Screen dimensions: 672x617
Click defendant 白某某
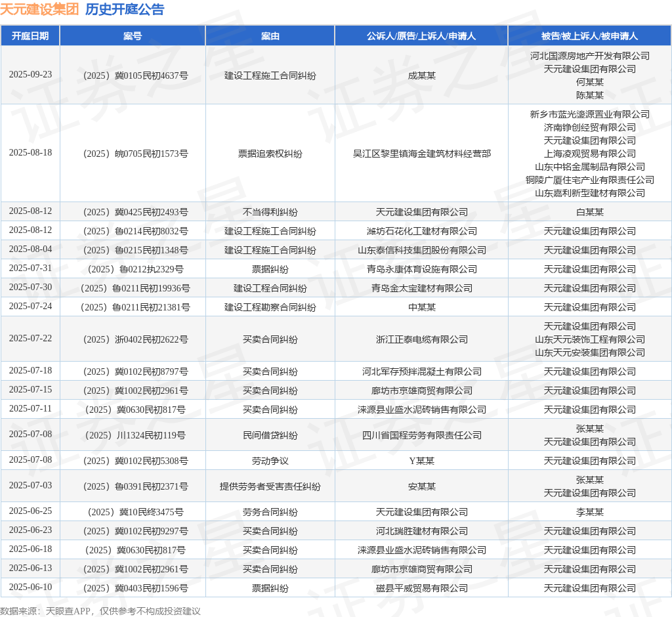pos(590,212)
